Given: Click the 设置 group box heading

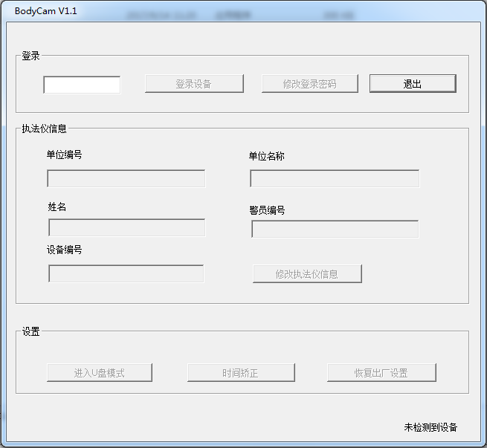Looking at the screenshot, I should 30,331.
